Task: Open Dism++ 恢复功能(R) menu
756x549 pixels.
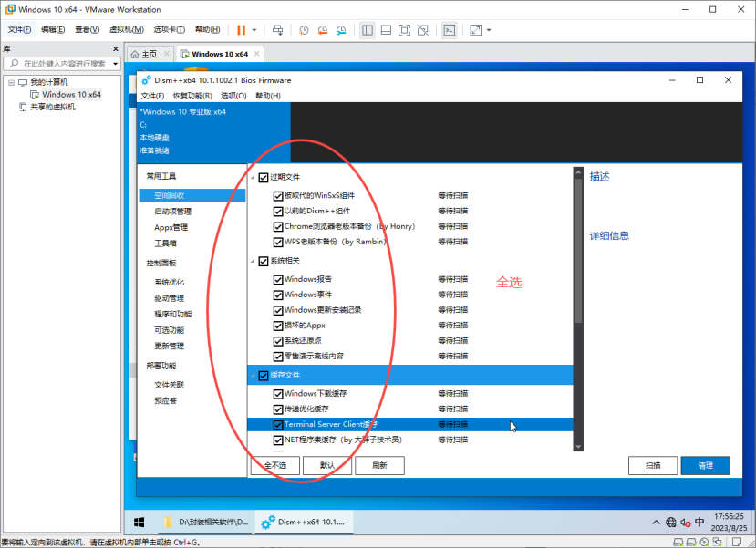Action: point(192,96)
